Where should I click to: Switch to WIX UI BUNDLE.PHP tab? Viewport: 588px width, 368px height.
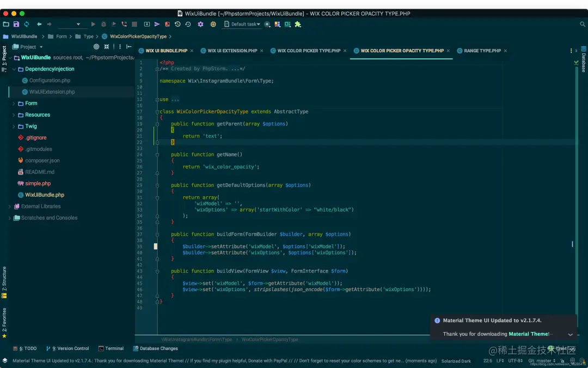click(x=166, y=51)
